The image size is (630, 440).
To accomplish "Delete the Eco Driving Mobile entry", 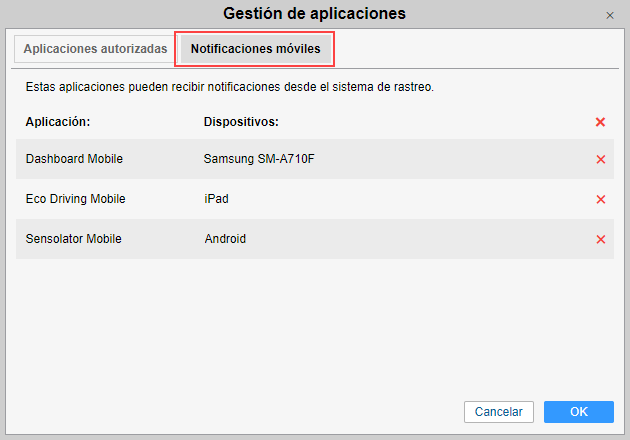I will tap(600, 199).
